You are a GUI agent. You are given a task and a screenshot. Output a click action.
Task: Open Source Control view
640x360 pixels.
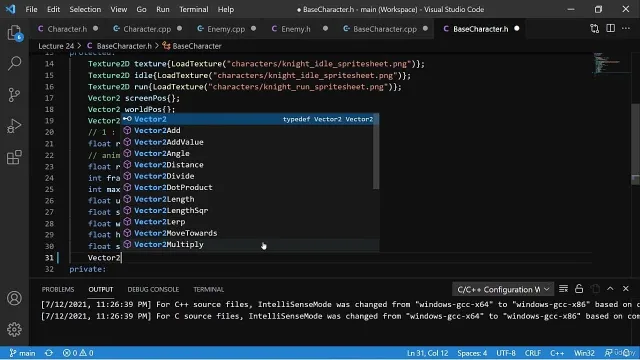coord(14,95)
